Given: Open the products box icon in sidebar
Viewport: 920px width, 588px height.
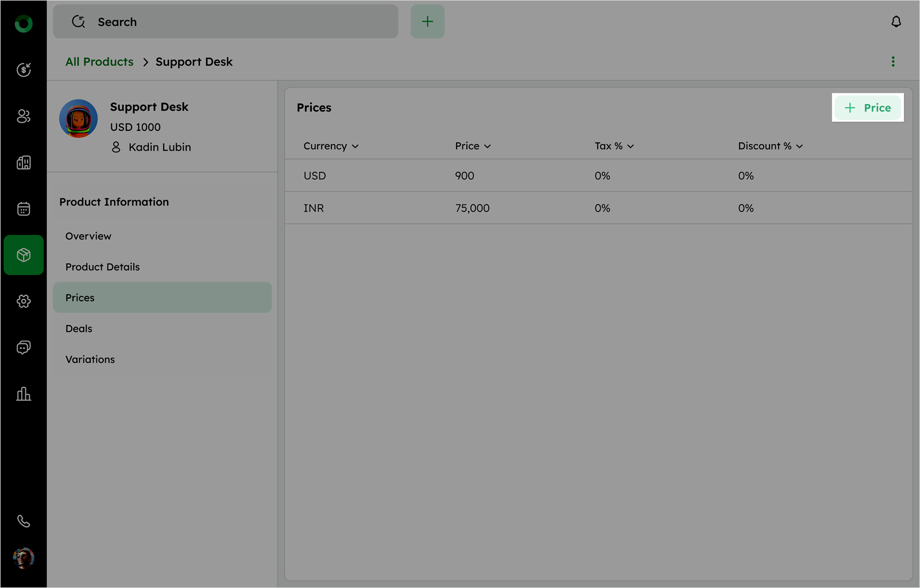Looking at the screenshot, I should click(24, 255).
